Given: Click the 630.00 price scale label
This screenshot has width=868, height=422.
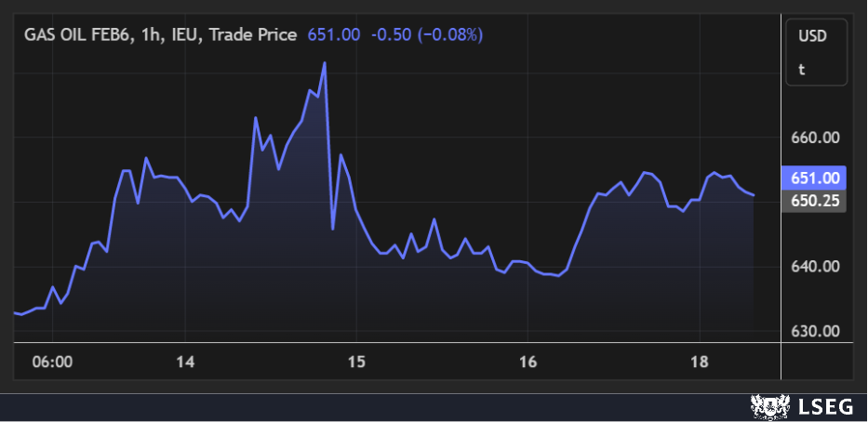Looking at the screenshot, I should 815,331.
